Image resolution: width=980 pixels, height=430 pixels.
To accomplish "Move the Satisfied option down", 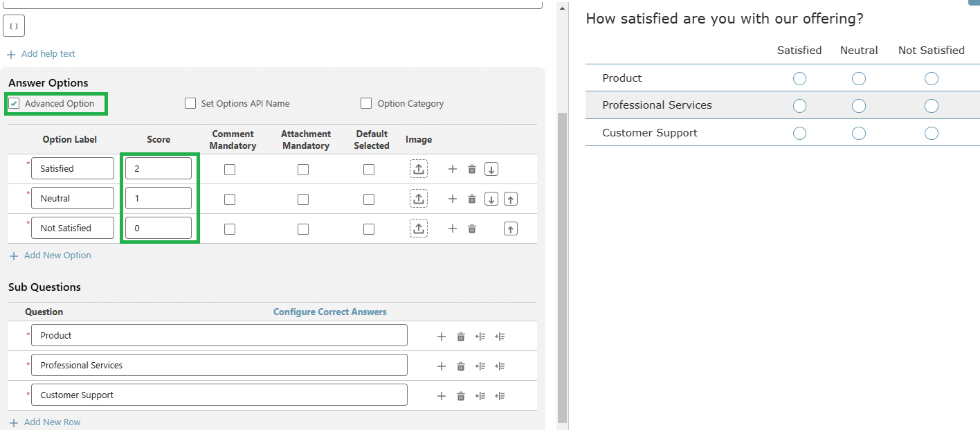I will coord(491,168).
